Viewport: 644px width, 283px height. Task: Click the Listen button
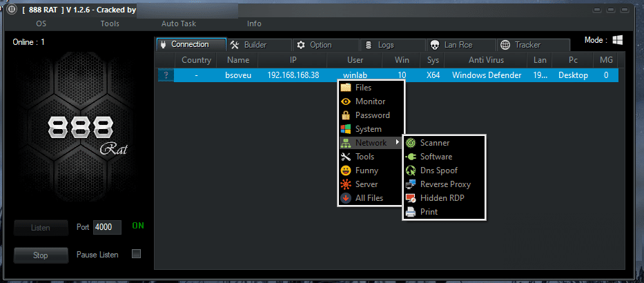(x=41, y=227)
